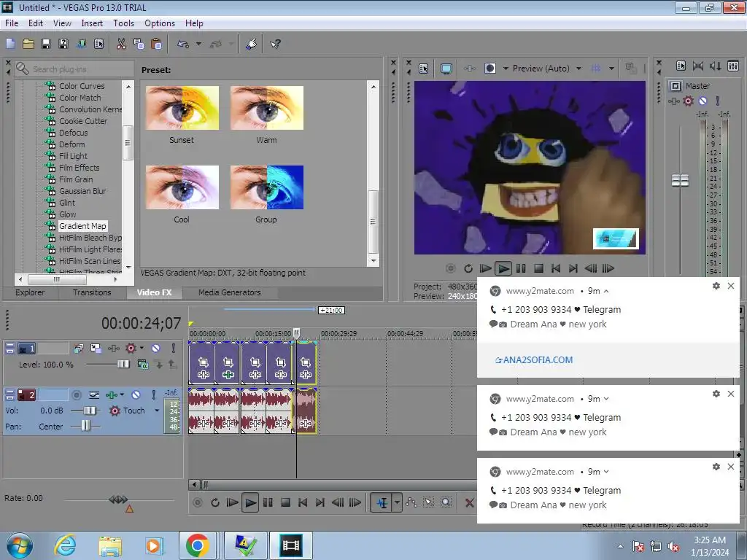
Task: Open Video Output FX in preview toolbar
Action: point(470,69)
